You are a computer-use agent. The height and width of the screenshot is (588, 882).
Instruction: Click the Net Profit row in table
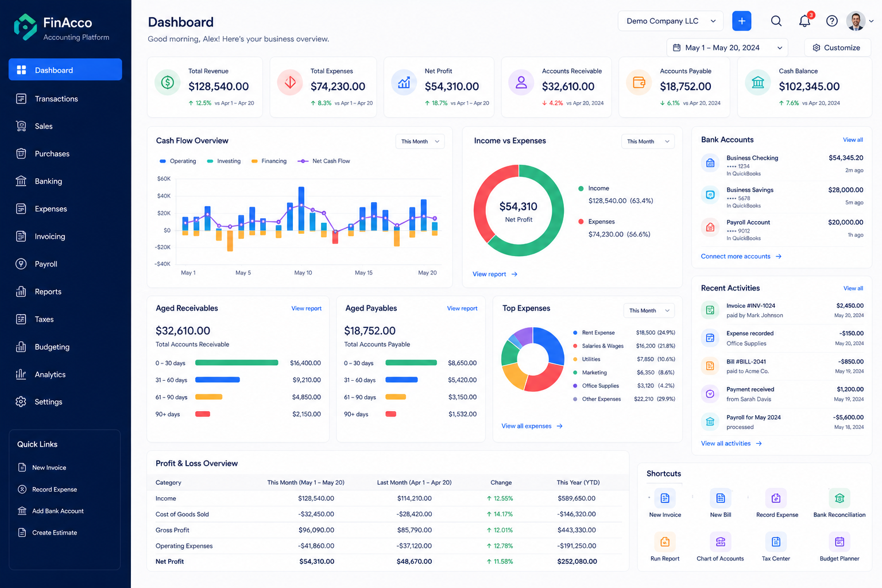(x=388, y=562)
